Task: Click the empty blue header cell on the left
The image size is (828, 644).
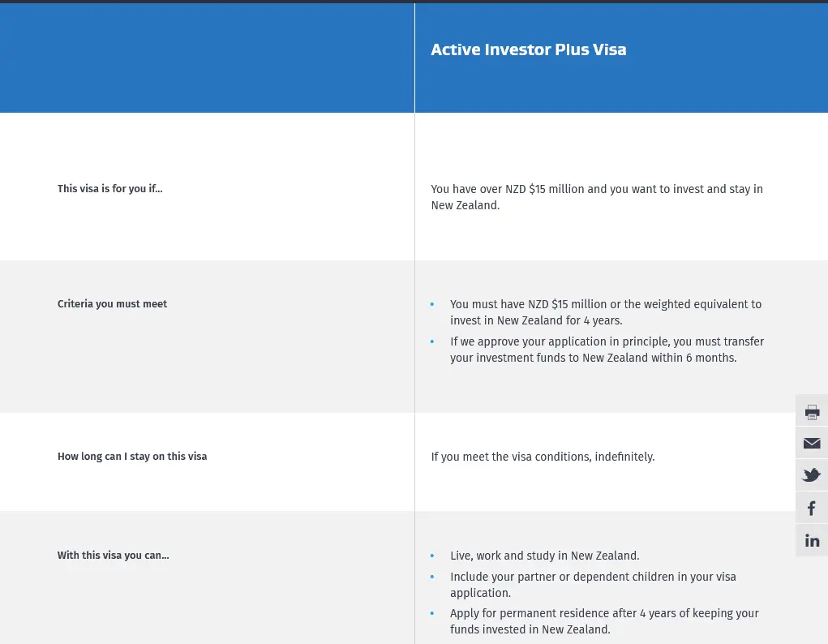Action: (x=207, y=58)
